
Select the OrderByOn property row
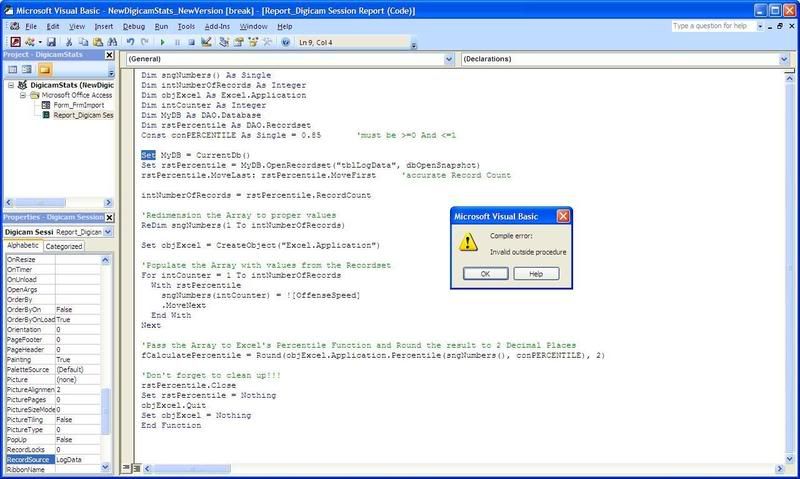[53, 310]
